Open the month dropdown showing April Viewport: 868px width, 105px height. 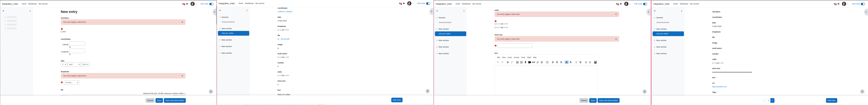click(74, 64)
